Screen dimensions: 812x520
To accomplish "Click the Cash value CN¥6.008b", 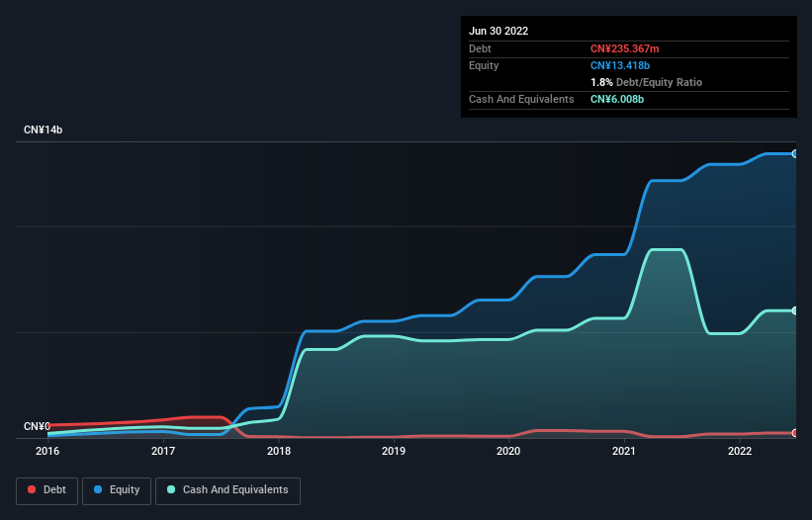I will (x=617, y=99).
